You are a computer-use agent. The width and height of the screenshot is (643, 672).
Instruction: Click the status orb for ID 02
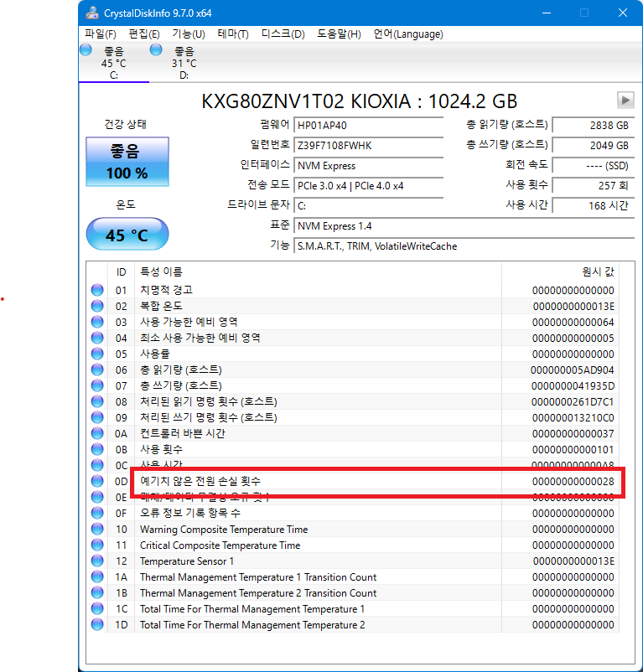click(97, 306)
